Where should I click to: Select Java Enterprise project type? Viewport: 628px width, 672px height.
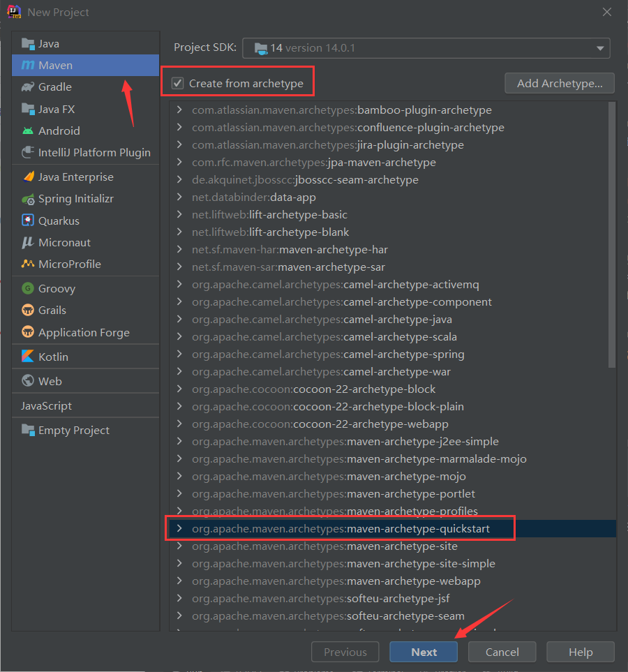pos(75,177)
